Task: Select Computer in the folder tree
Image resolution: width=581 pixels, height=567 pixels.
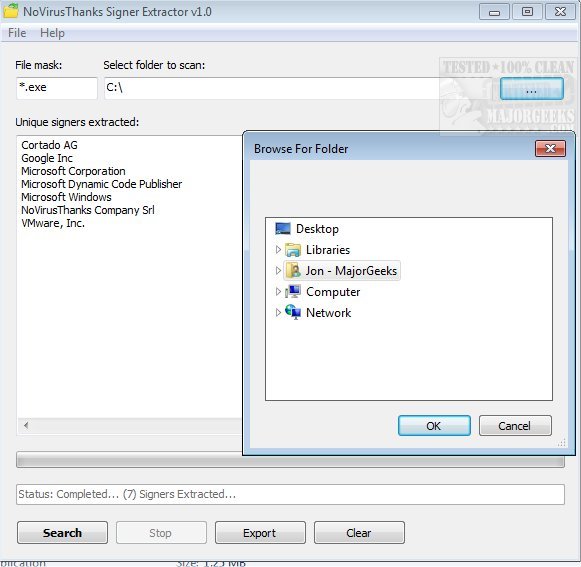Action: [333, 292]
